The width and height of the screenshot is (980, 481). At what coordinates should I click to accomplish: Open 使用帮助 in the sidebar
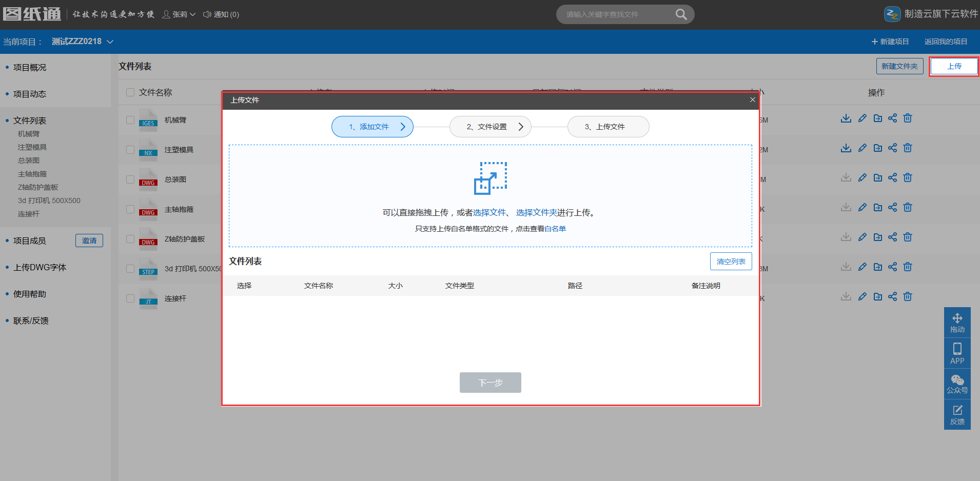pyautogui.click(x=30, y=294)
